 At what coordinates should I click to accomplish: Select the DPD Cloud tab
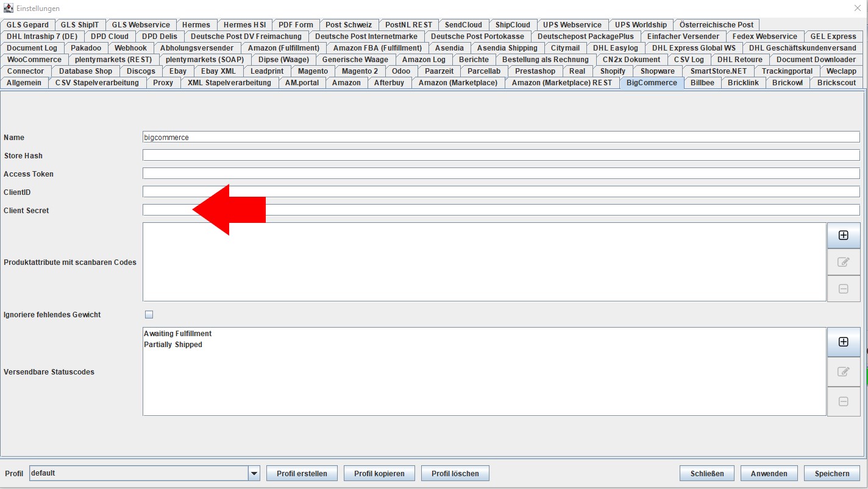(110, 37)
